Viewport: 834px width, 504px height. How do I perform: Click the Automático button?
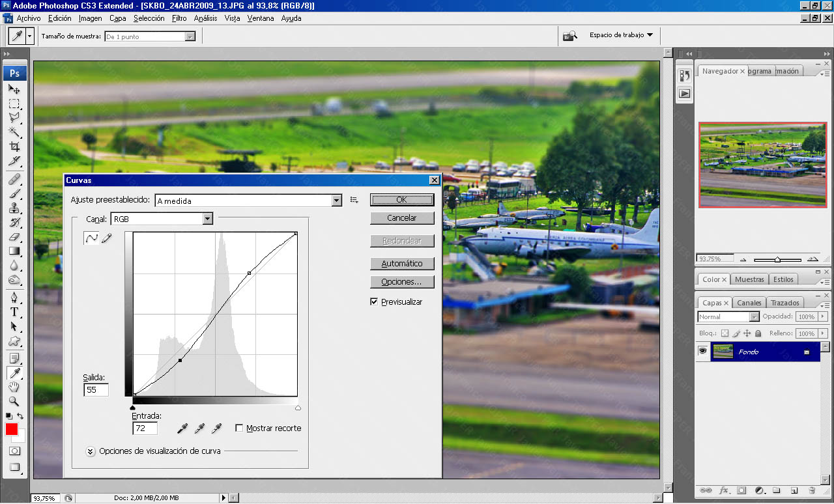point(401,264)
